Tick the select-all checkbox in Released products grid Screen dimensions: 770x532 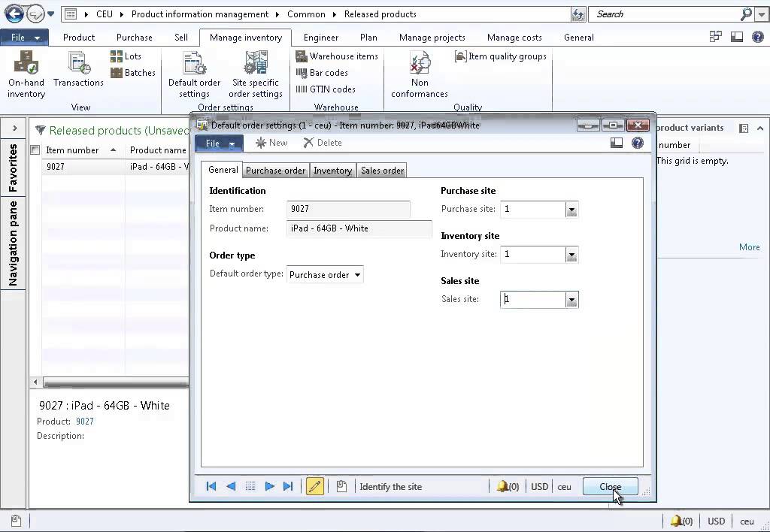click(x=35, y=150)
